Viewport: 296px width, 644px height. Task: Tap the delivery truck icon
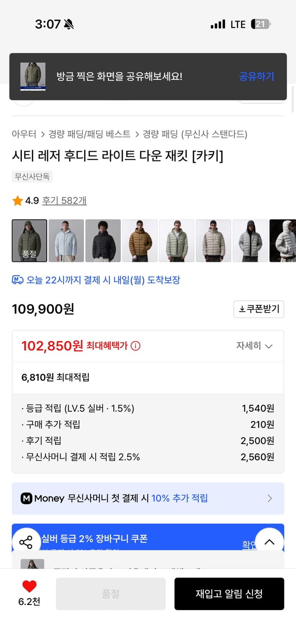(x=17, y=279)
